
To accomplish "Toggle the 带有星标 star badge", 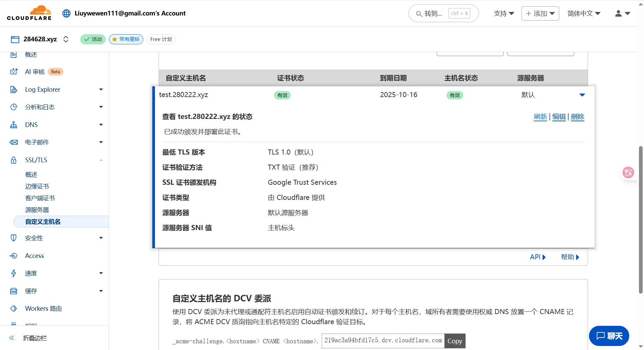I will pos(126,39).
